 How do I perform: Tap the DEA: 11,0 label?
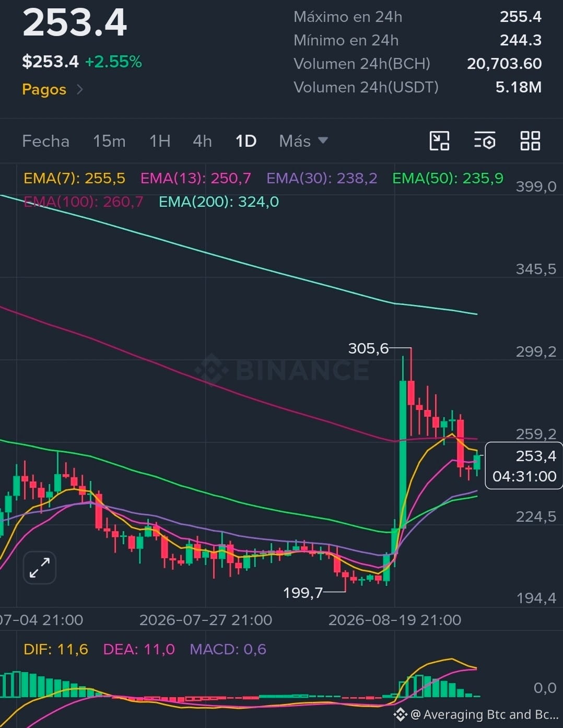coord(139,649)
